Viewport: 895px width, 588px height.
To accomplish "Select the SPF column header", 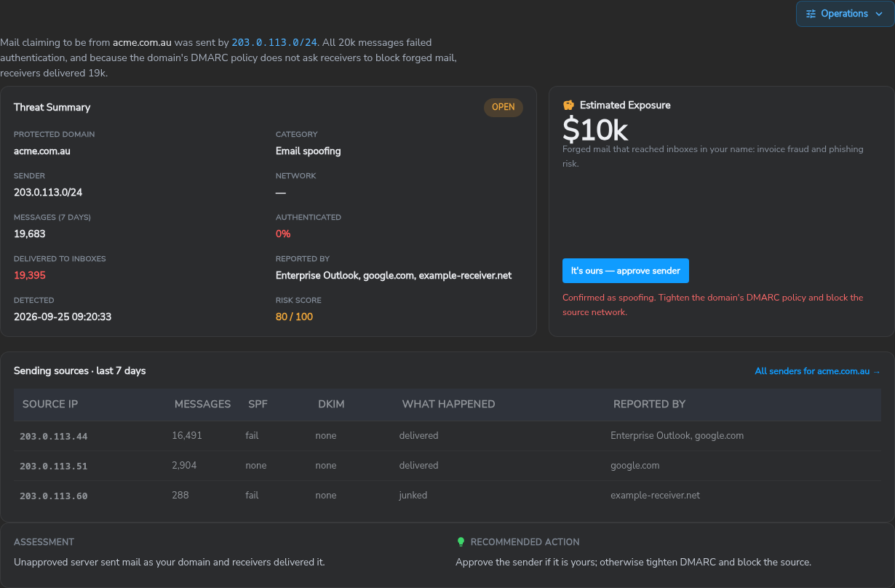I will coord(258,404).
